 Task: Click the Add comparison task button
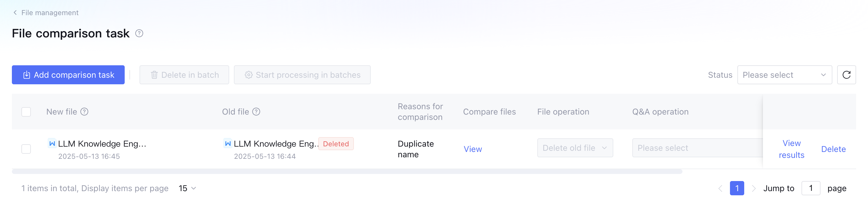pos(68,75)
